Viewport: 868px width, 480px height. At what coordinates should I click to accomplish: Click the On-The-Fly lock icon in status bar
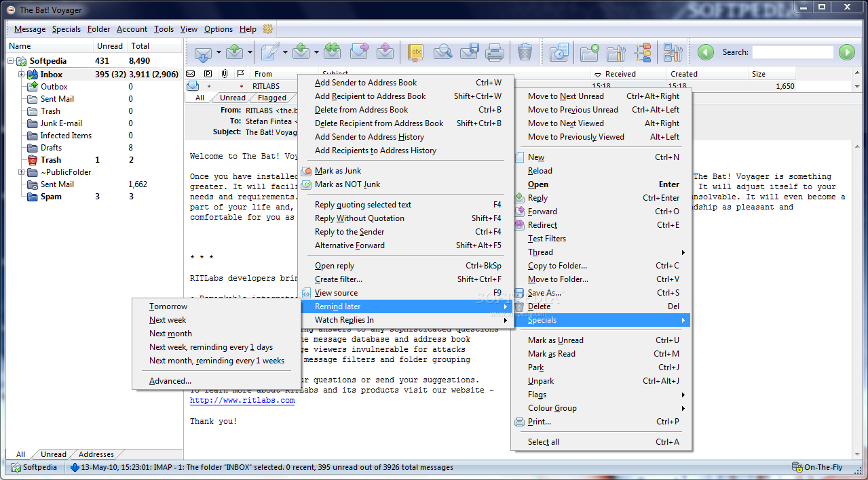(x=797, y=467)
